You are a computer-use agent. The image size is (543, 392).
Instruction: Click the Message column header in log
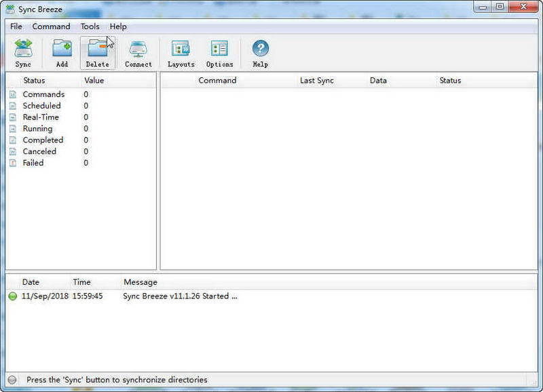pos(141,283)
